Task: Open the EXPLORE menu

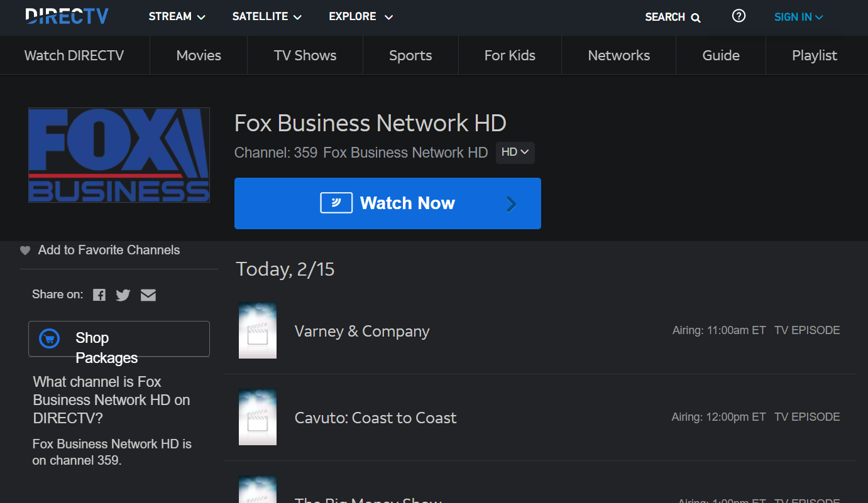Action: 360,17
